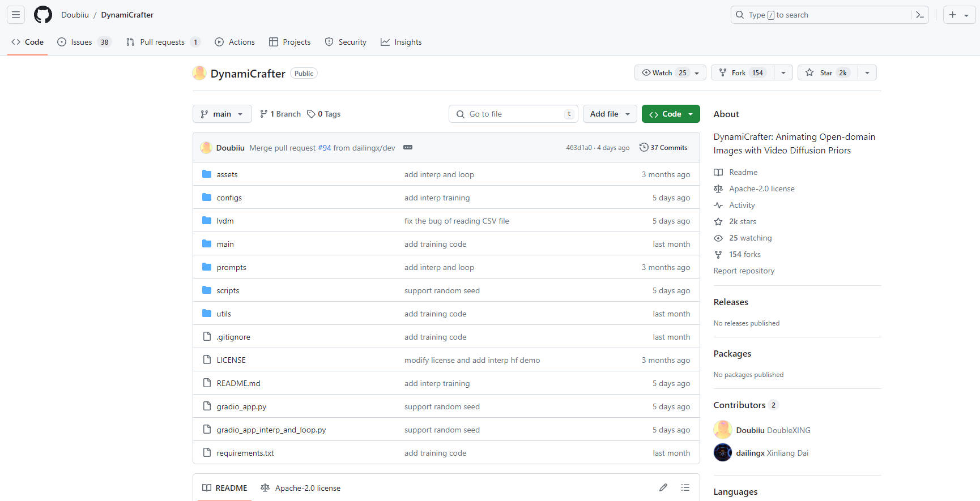
Task: Open the assets folder
Action: coord(227,174)
